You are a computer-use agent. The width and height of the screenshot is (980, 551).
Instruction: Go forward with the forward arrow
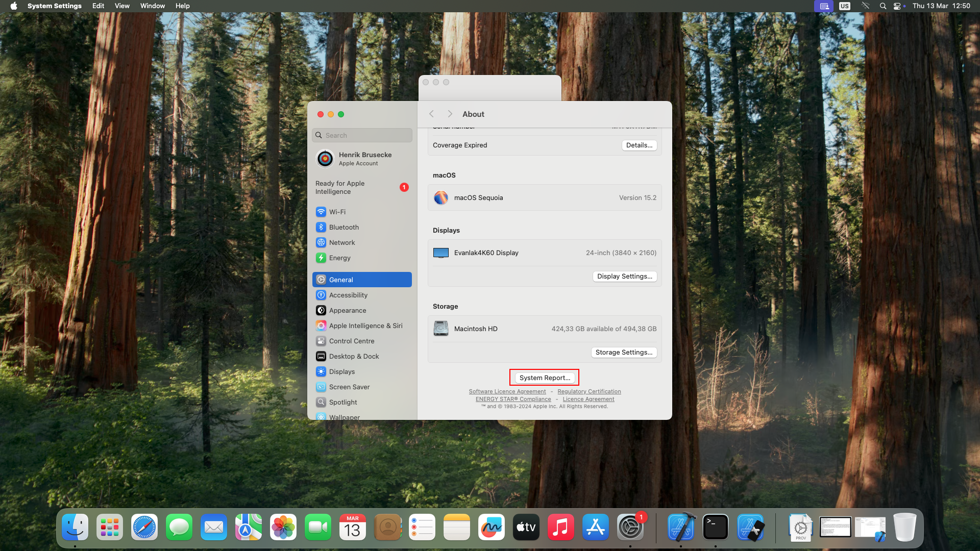(x=450, y=114)
